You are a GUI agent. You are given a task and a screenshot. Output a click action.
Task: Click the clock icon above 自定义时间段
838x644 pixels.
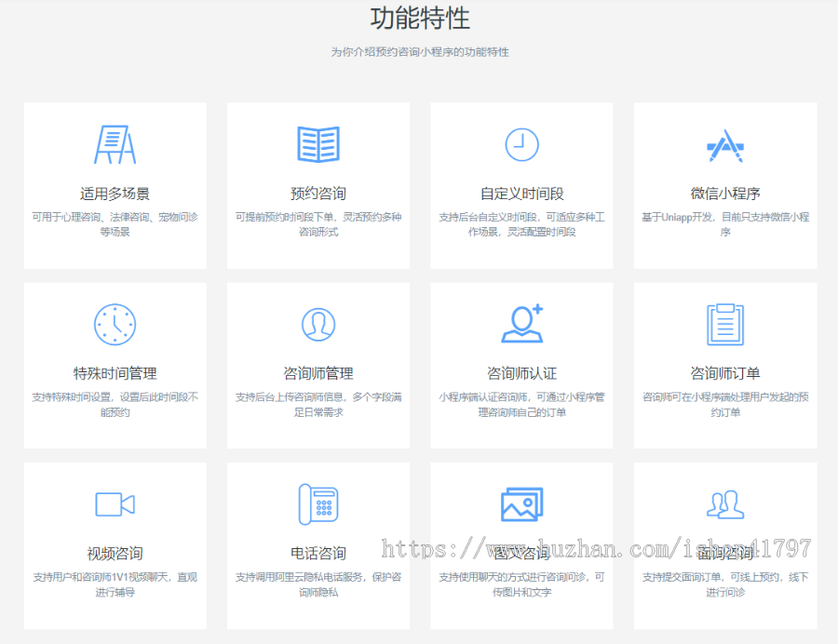[x=522, y=144]
